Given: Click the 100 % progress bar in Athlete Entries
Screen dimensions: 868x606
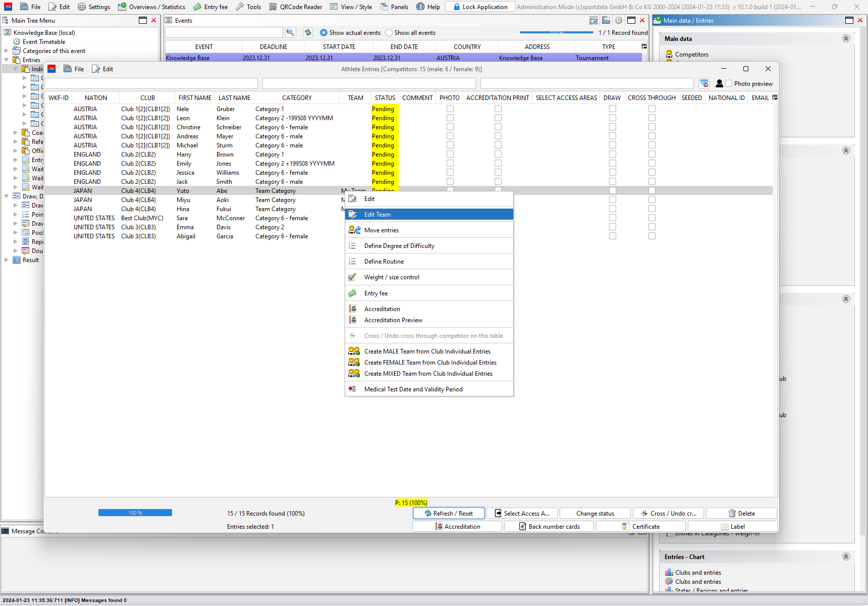Looking at the screenshot, I should point(135,513).
